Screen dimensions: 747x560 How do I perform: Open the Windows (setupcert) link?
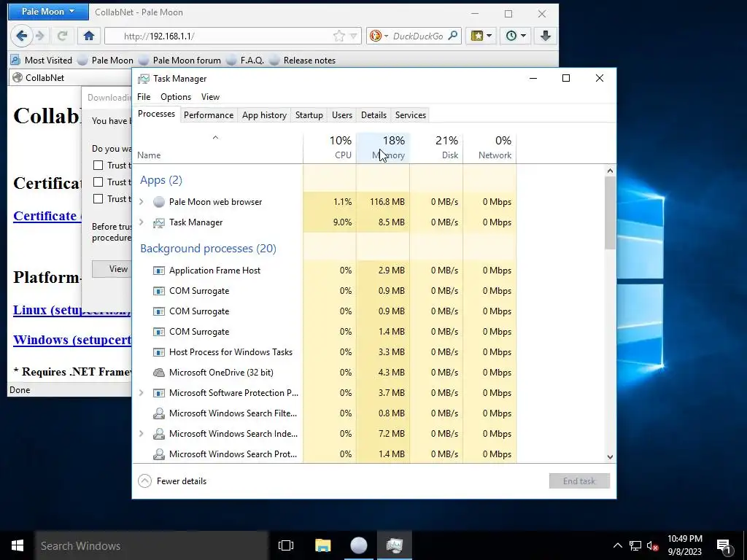click(72, 340)
